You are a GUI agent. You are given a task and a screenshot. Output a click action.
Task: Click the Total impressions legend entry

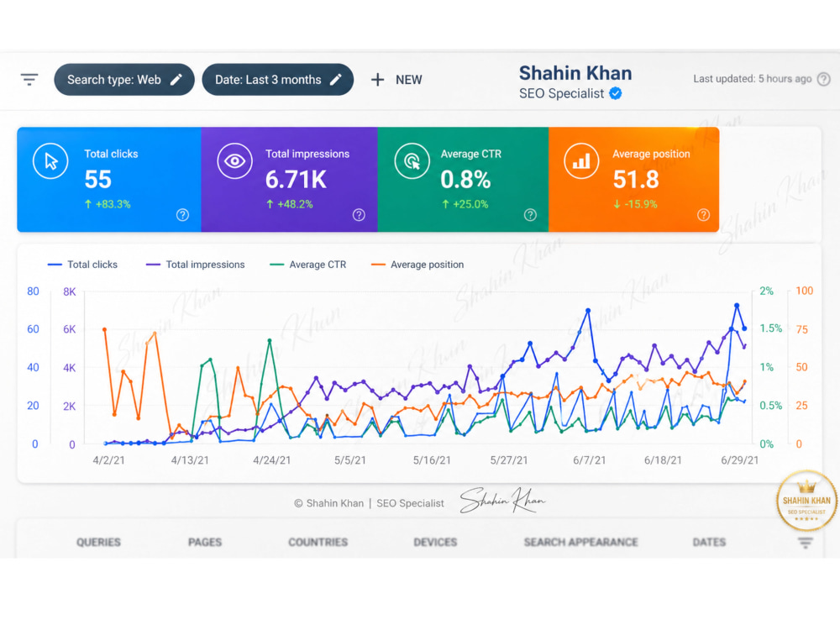point(196,265)
